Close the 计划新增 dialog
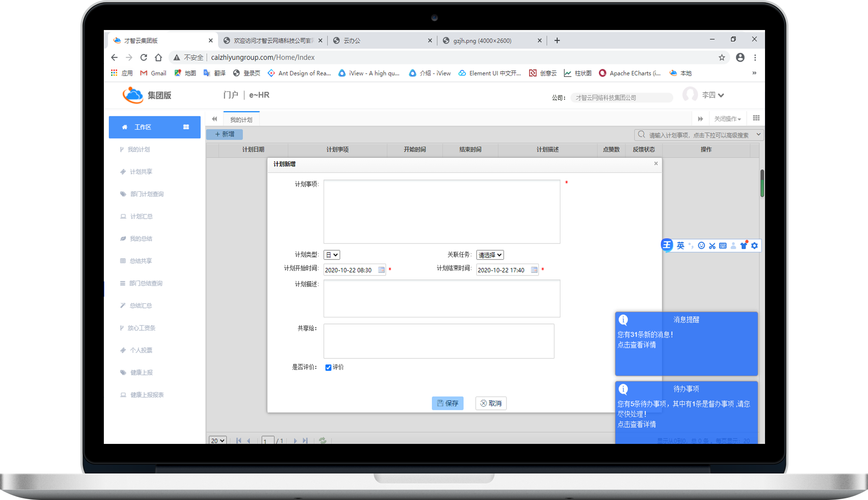This screenshot has height=500, width=868. click(656, 163)
